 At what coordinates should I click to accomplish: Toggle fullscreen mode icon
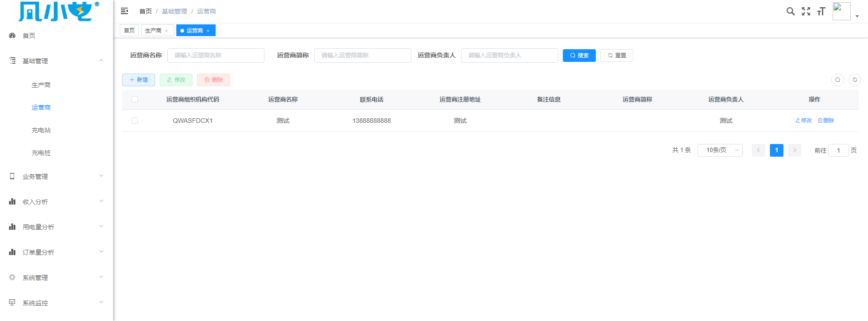(x=806, y=11)
